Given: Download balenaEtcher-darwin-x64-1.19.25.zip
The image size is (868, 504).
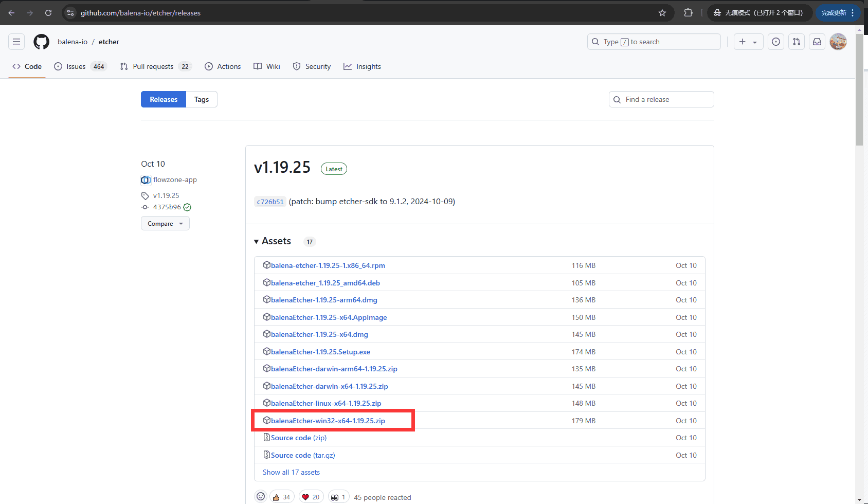Looking at the screenshot, I should (x=330, y=386).
